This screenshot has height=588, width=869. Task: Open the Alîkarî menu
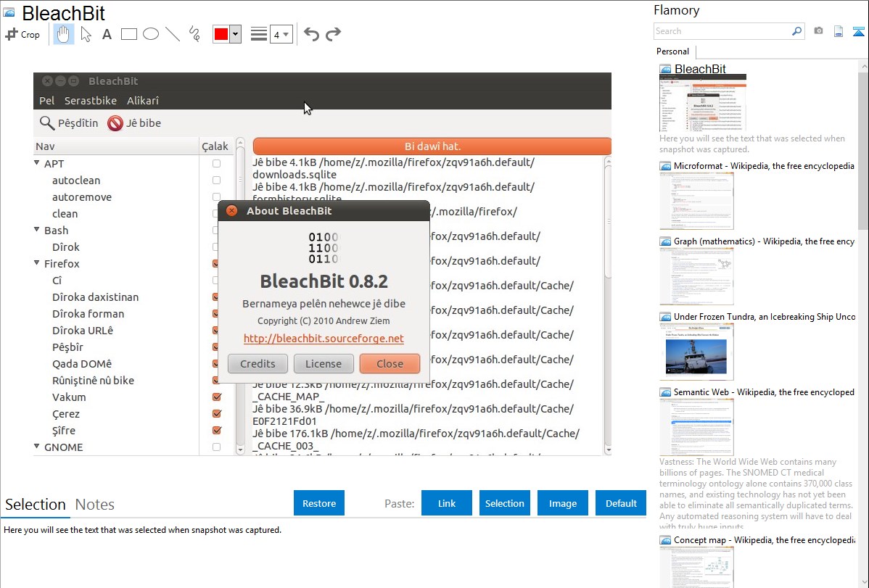tap(142, 100)
